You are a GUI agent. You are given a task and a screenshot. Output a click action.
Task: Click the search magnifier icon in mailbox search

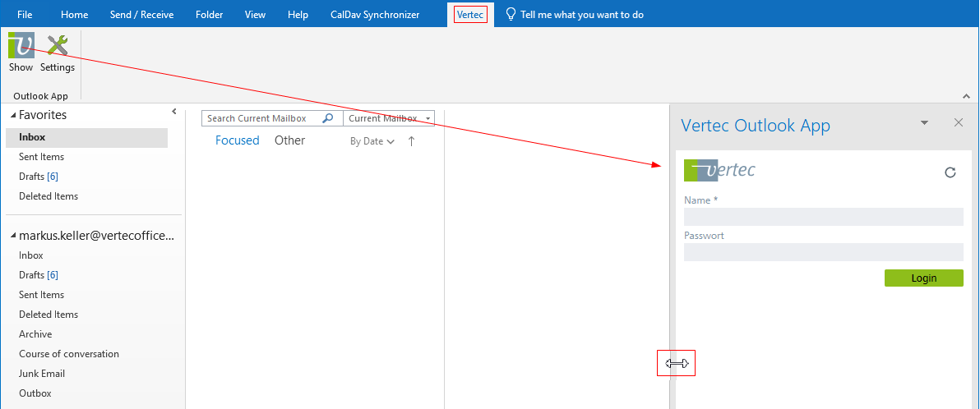(328, 118)
